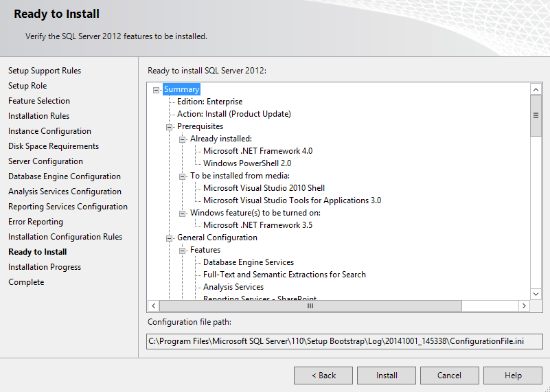
Task: Cancel the SQL Server setup
Action: 450,376
